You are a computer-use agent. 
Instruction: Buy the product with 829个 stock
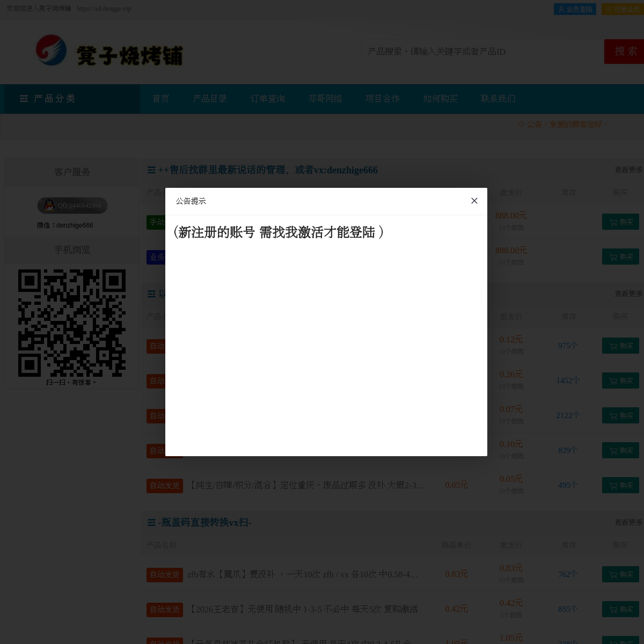(x=620, y=450)
